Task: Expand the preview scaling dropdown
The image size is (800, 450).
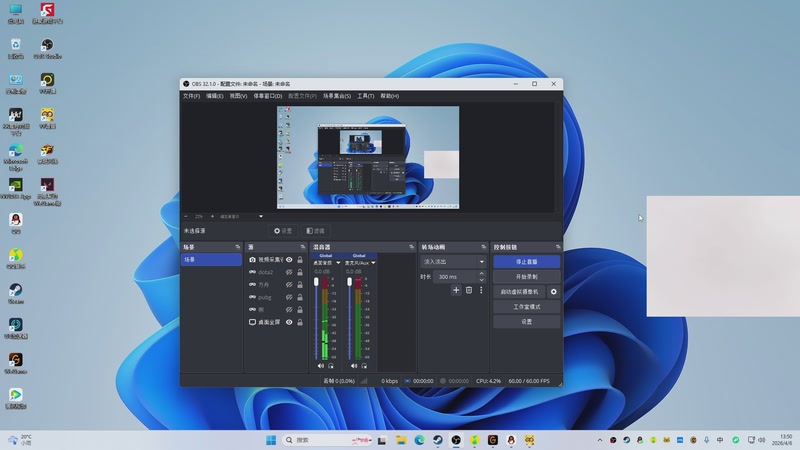Action: tap(261, 216)
